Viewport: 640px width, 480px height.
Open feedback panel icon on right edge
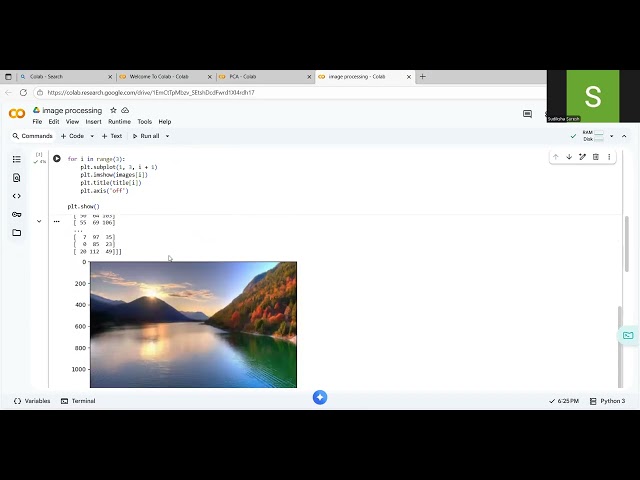[x=628, y=336]
